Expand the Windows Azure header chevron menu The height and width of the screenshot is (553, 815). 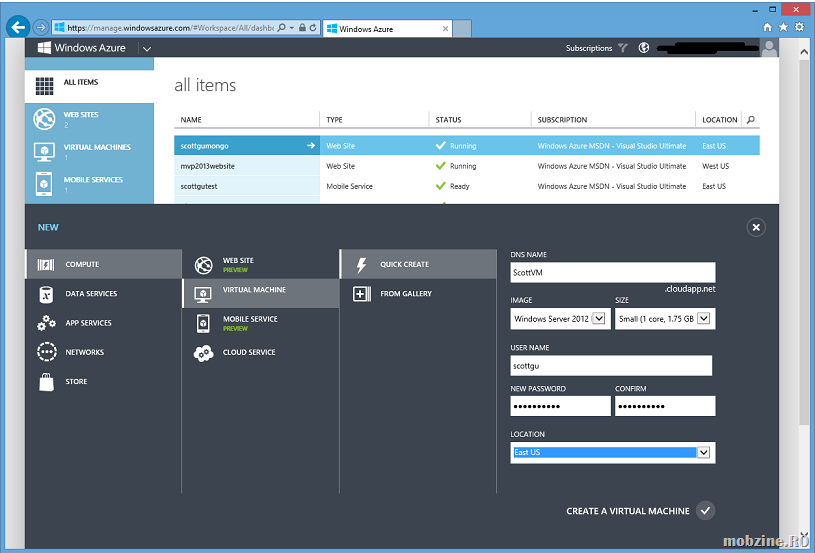(x=147, y=48)
